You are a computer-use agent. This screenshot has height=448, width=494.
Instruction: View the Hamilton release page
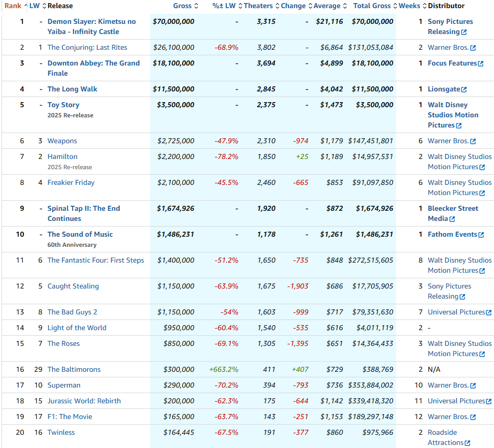click(x=62, y=156)
